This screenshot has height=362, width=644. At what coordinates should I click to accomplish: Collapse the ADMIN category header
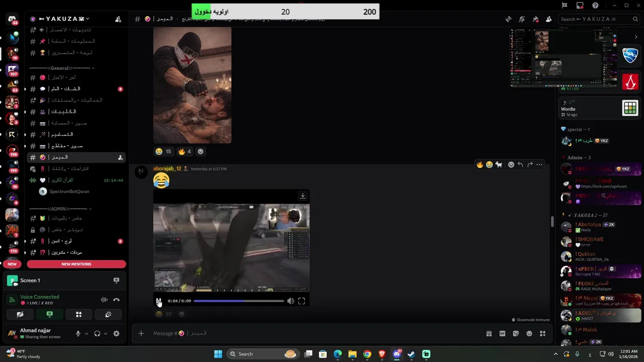[x=61, y=209]
